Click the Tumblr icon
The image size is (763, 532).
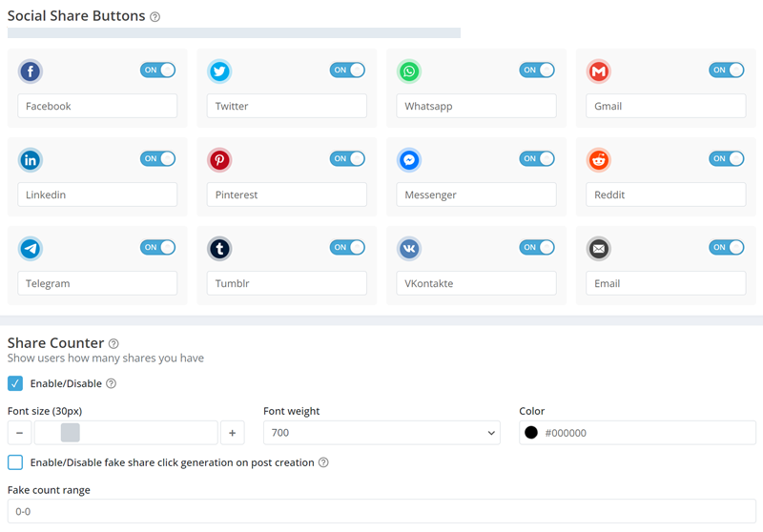tap(219, 249)
